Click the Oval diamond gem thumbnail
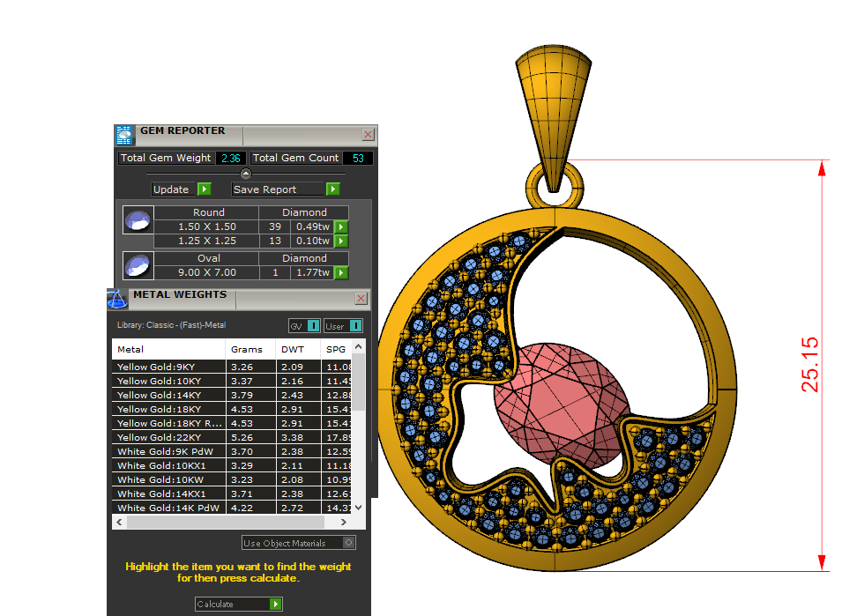864x616 pixels. tap(138, 265)
